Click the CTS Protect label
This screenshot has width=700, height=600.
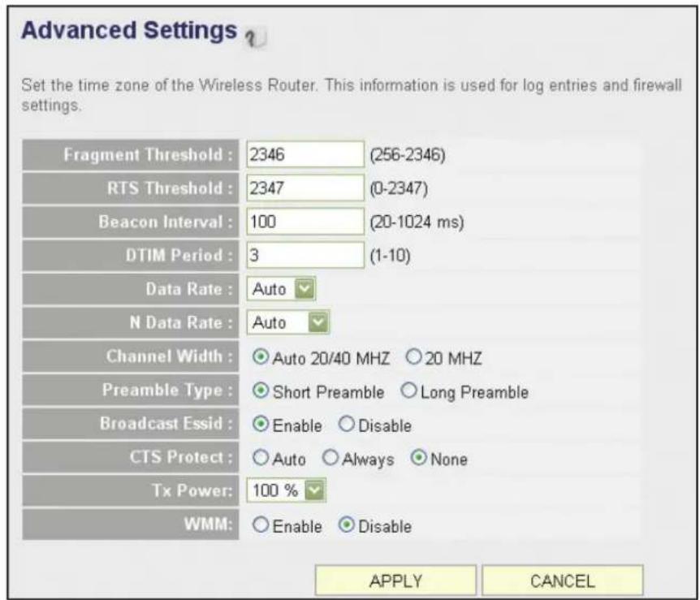click(x=181, y=456)
